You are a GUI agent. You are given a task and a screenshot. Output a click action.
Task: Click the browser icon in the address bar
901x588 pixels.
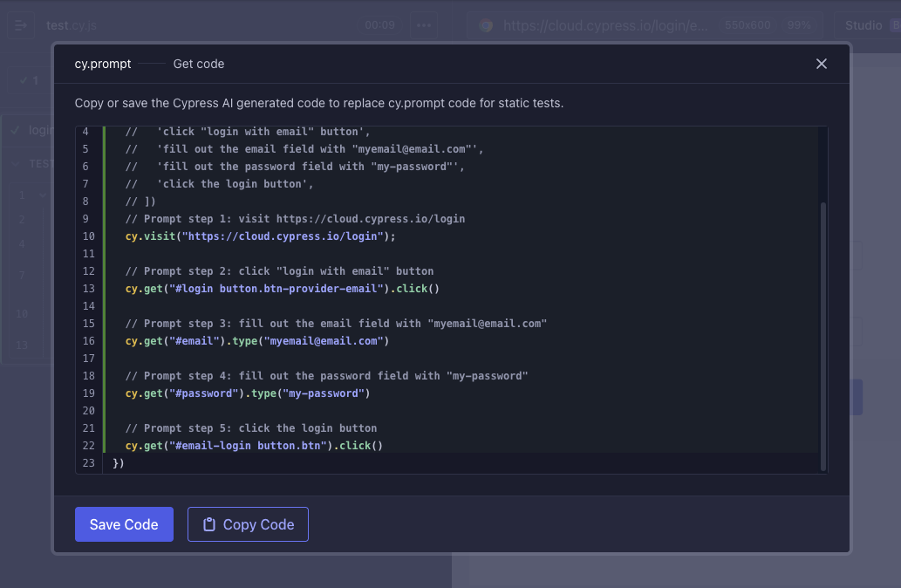[x=486, y=25]
